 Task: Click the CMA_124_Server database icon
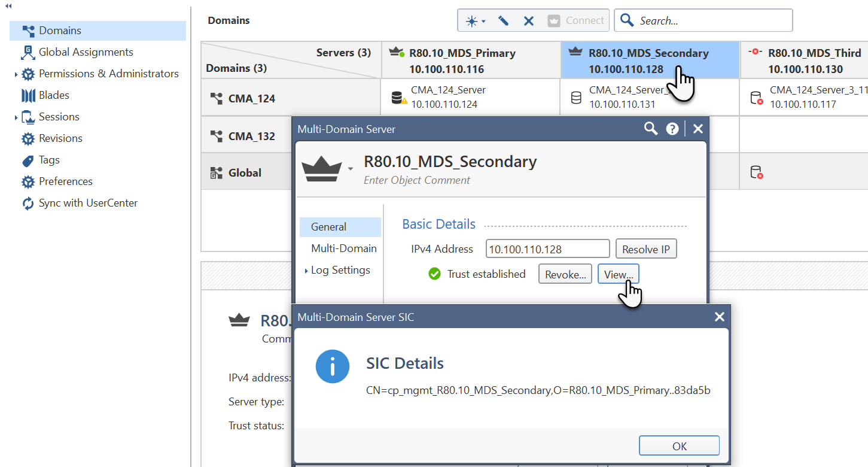tap(397, 98)
